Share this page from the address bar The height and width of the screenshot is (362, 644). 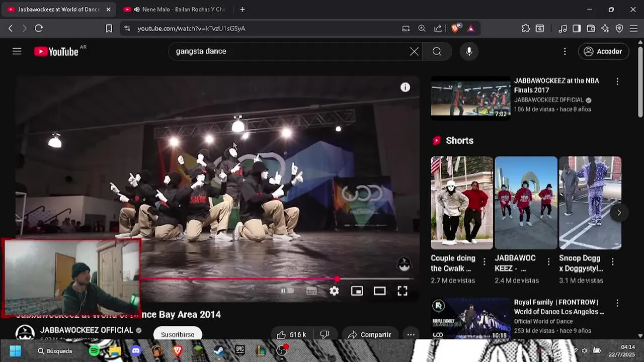point(438,29)
